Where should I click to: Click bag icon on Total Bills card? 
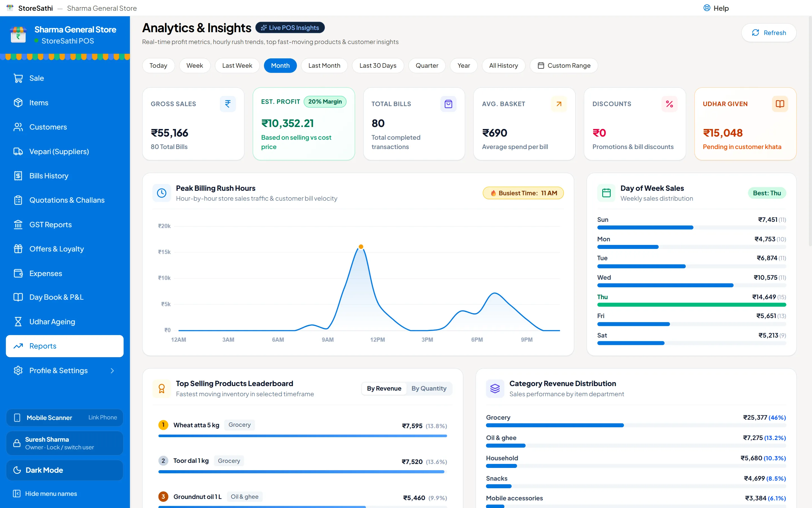448,104
